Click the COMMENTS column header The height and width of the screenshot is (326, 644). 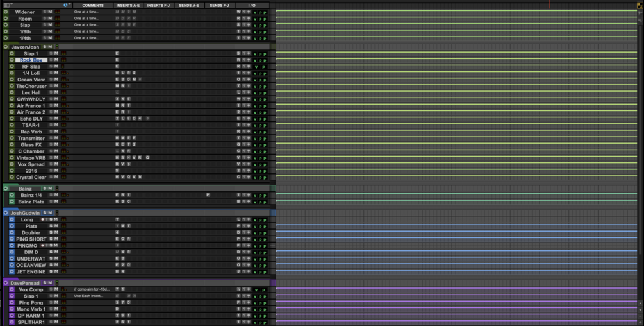[93, 5]
